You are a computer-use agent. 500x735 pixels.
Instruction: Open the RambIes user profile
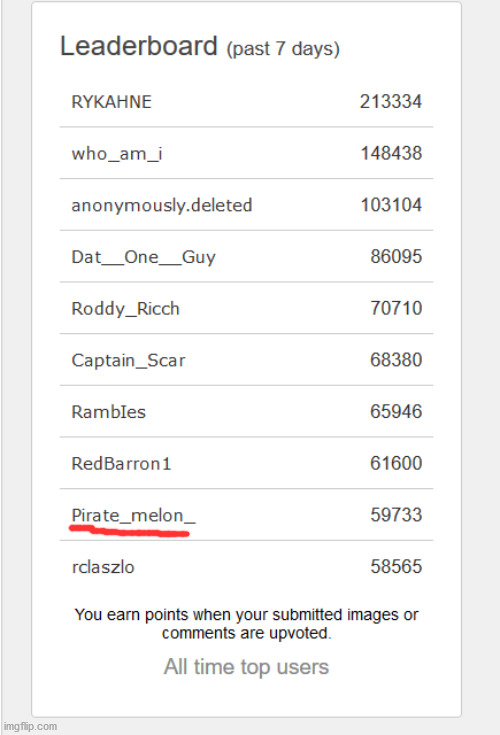[109, 412]
